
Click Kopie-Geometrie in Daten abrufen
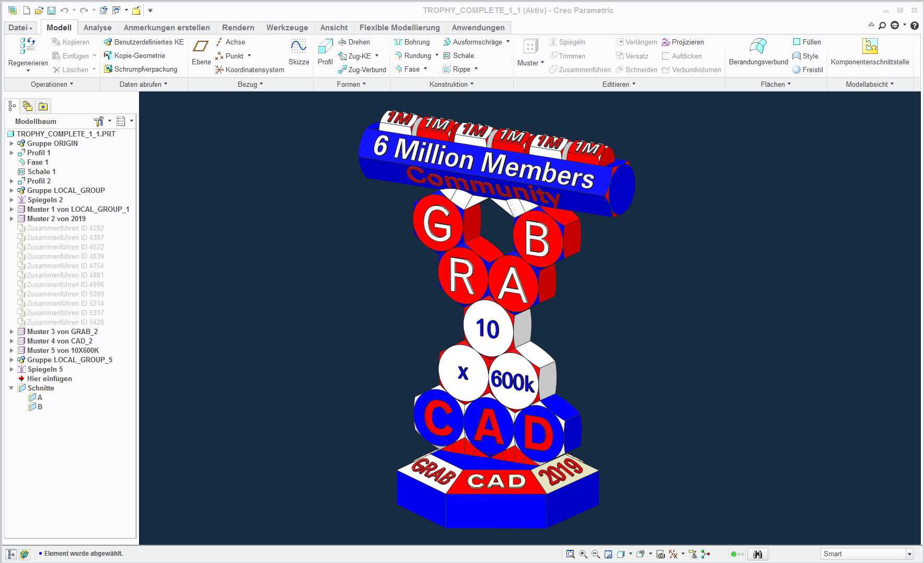coord(134,56)
